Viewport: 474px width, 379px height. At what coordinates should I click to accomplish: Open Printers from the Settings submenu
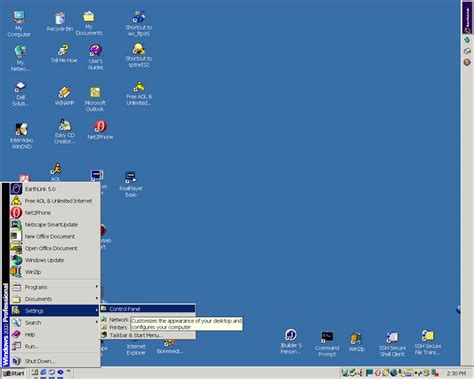(114, 327)
